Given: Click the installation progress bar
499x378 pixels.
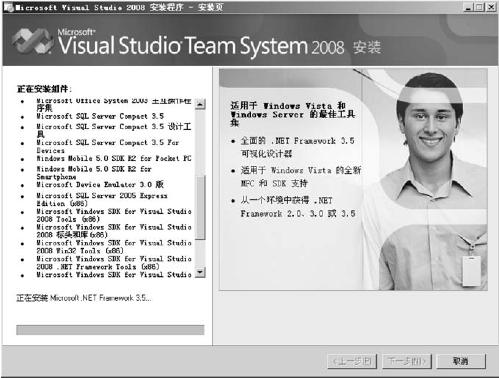Looking at the screenshot, I should point(110,330).
